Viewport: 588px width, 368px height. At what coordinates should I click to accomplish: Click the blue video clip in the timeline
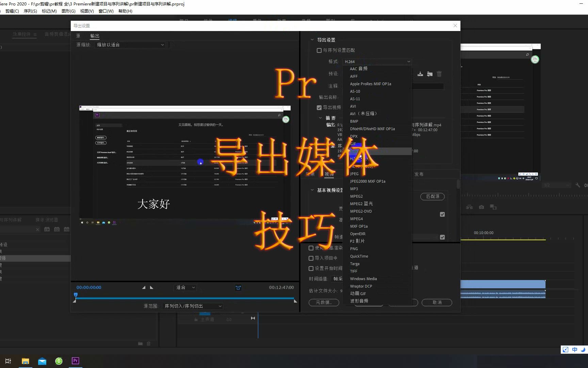(503, 284)
